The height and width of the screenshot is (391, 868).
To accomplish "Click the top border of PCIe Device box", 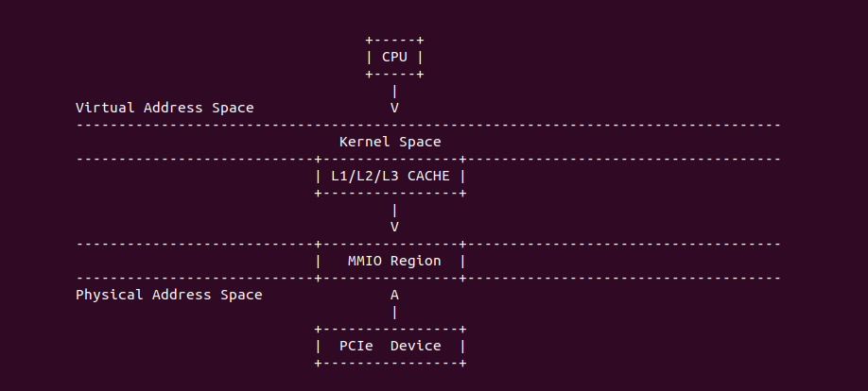I will coord(390,329).
